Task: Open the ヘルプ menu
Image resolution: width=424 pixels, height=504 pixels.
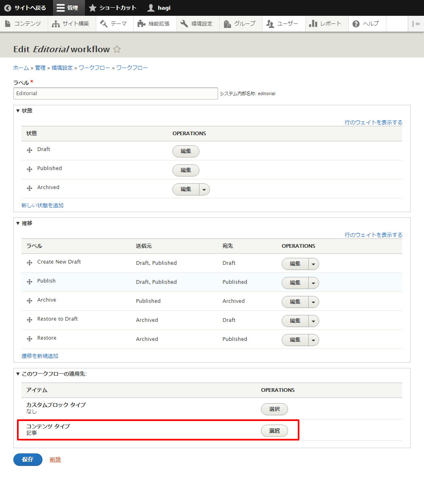Action: click(x=366, y=23)
